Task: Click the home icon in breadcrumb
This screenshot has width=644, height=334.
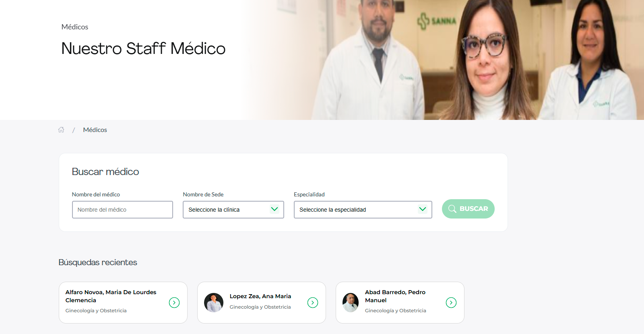Action: [x=61, y=130]
